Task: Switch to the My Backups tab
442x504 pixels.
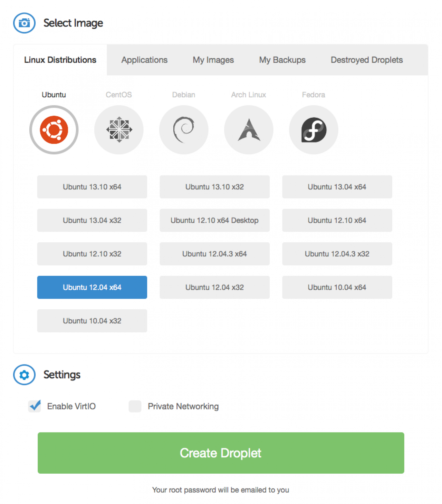Action: point(282,60)
